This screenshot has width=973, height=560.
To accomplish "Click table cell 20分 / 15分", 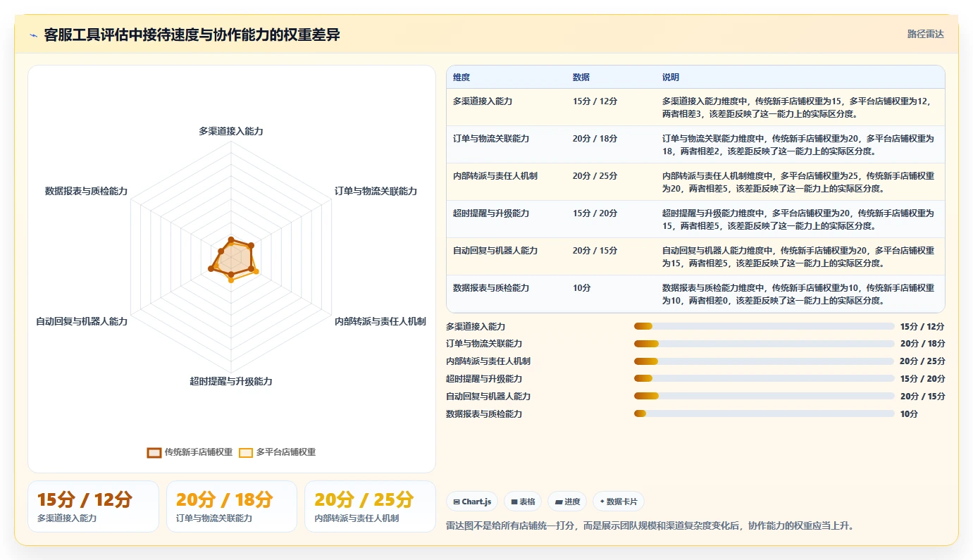I will [x=595, y=251].
